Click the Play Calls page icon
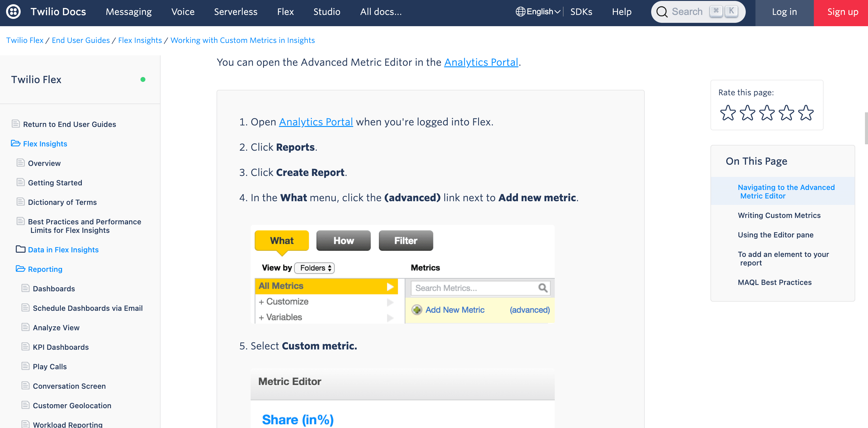Image resolution: width=868 pixels, height=428 pixels. 25,366
